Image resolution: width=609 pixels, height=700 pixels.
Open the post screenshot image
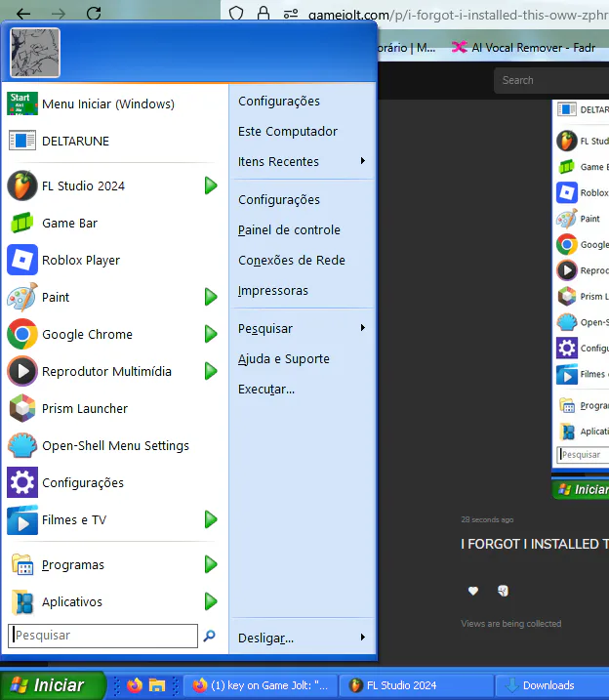pos(581,299)
